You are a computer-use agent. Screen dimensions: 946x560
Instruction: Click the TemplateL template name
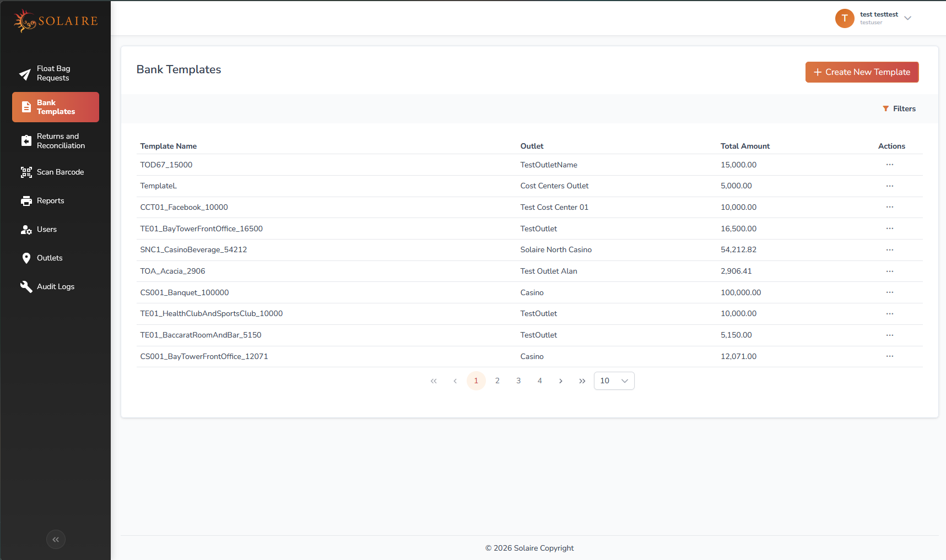coord(158,186)
